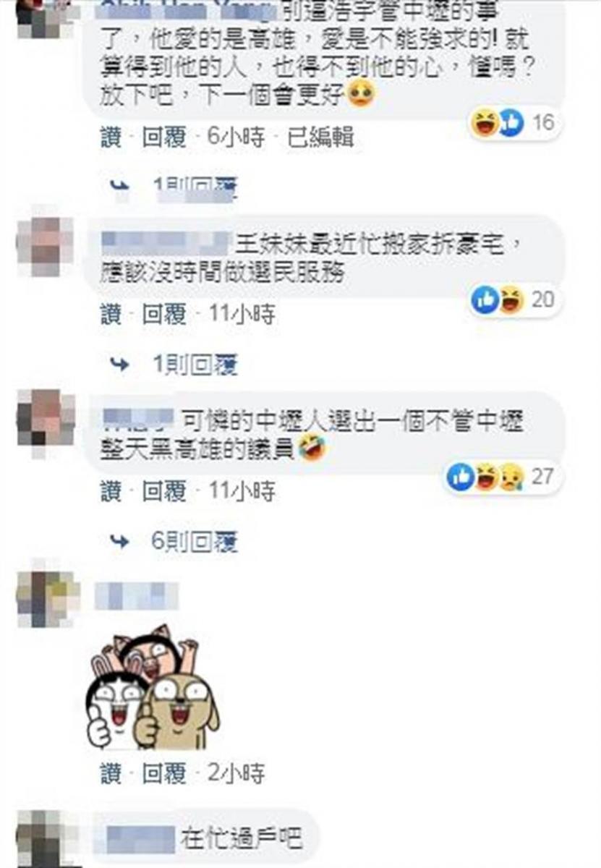Viewport: 601px width, 868px height.
Task: Expand the 6則回覆 thread
Action: tap(195, 542)
